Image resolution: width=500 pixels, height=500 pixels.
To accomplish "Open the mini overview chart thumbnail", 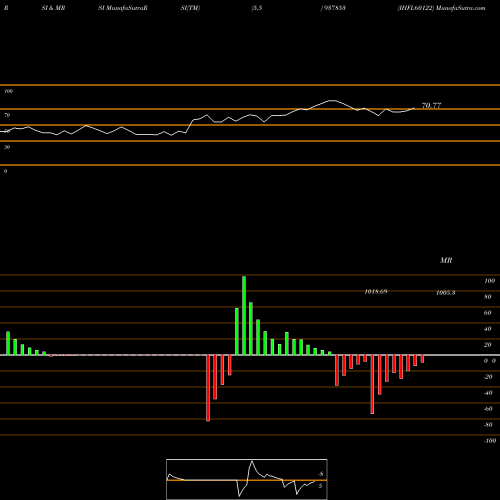I will point(247,479).
